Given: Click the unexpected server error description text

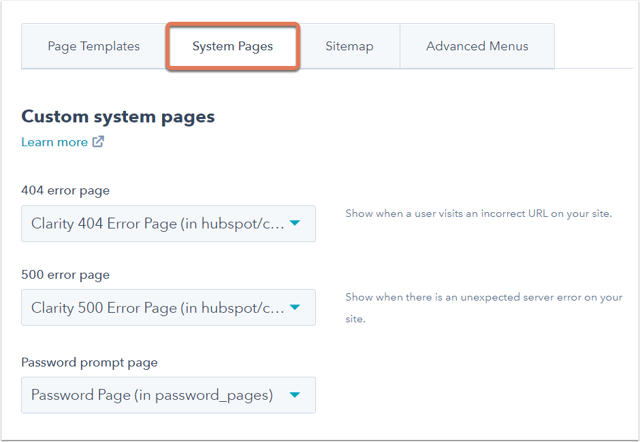Looking at the screenshot, I should [x=484, y=308].
